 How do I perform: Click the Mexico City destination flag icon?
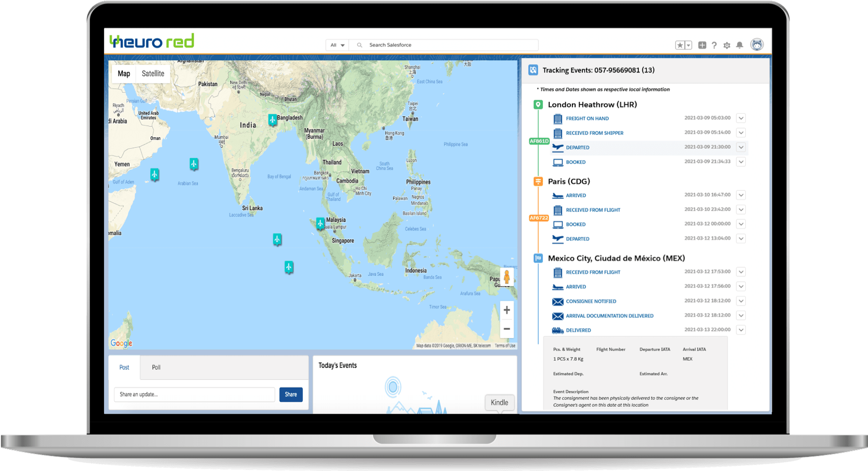[x=538, y=258]
